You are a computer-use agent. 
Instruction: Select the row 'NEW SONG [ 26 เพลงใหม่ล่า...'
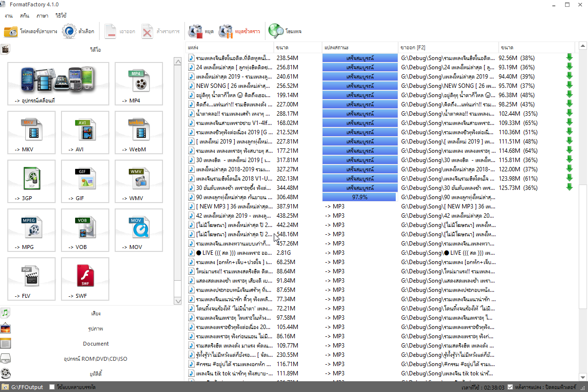click(x=381, y=85)
